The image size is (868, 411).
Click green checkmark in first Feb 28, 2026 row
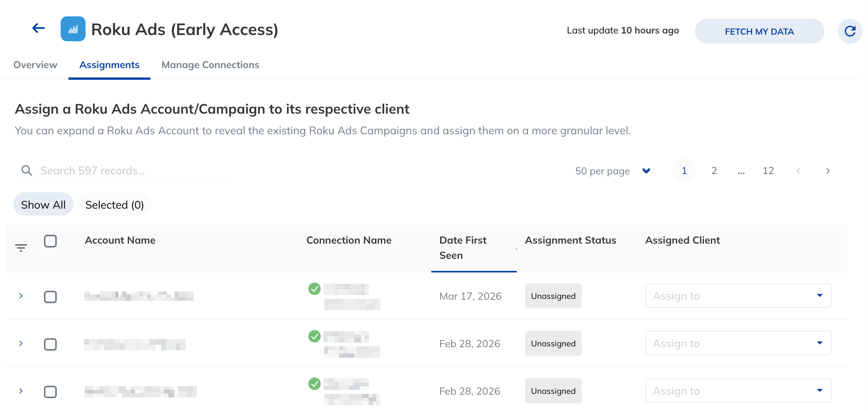coord(314,336)
